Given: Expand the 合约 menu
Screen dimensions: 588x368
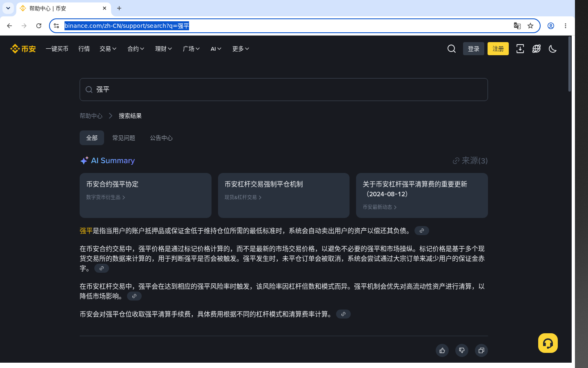Looking at the screenshot, I should (x=136, y=49).
